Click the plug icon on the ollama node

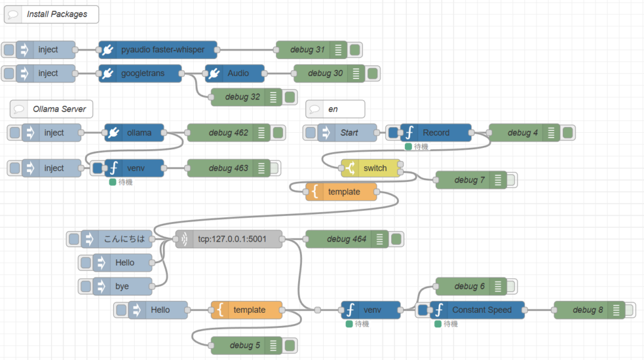[x=113, y=133]
